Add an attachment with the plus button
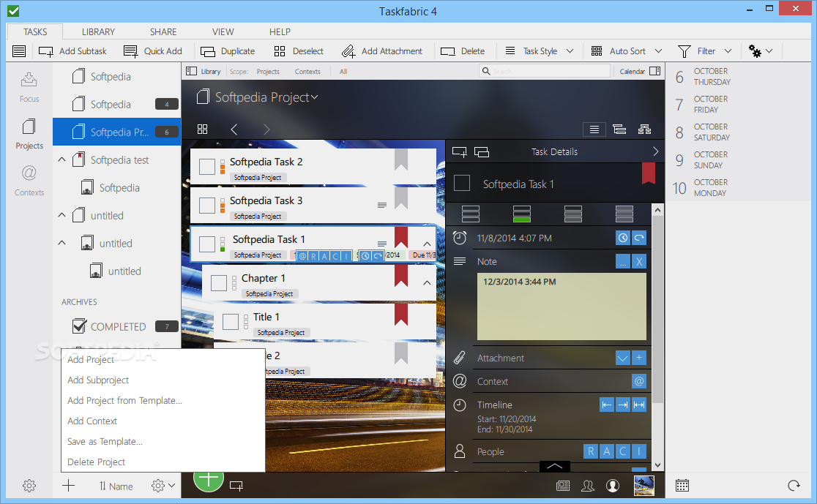Image resolution: width=817 pixels, height=504 pixels. tap(639, 358)
